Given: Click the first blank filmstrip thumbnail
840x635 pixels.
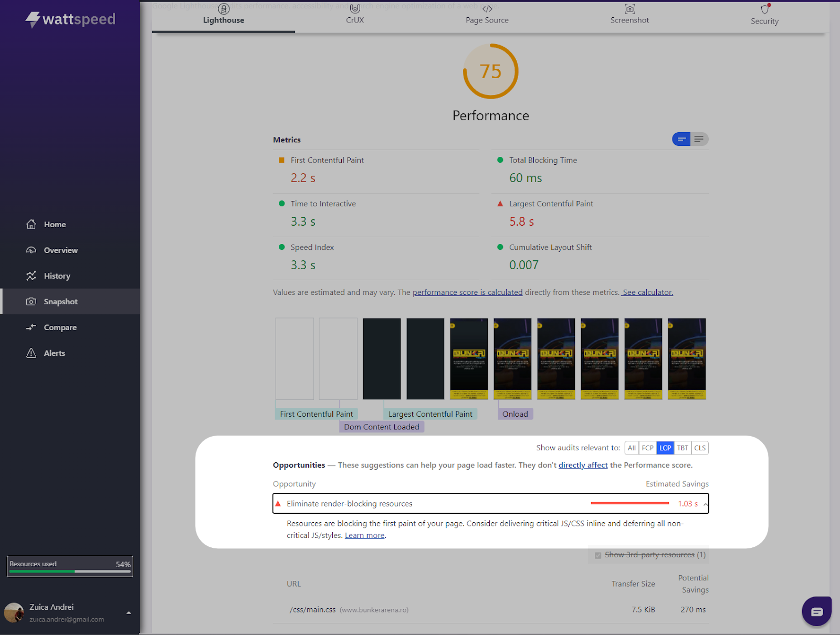Looking at the screenshot, I should pos(295,358).
